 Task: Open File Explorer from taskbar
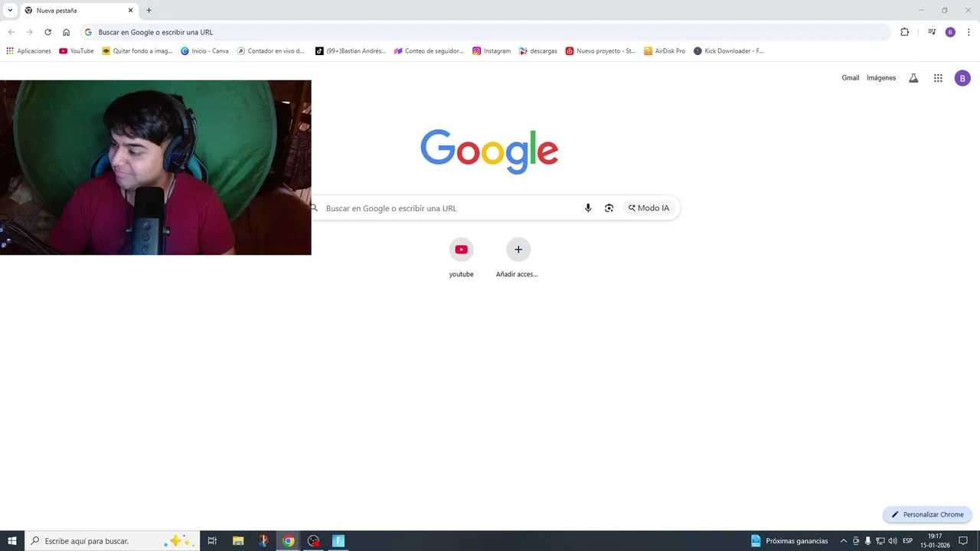(238, 541)
